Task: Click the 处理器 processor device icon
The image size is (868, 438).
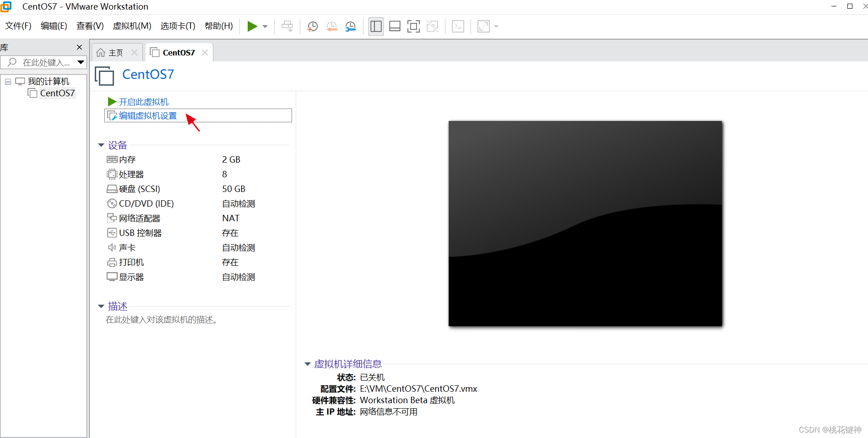Action: coord(112,174)
